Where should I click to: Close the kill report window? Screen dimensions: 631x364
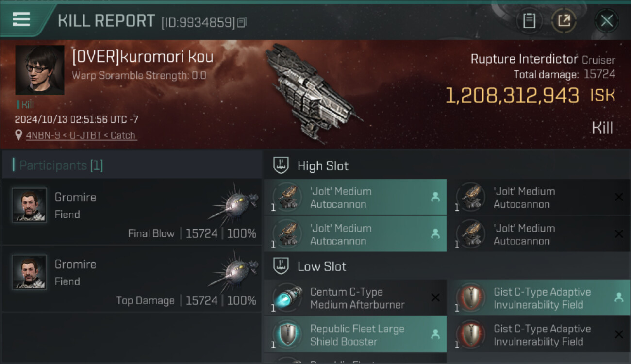(x=606, y=21)
